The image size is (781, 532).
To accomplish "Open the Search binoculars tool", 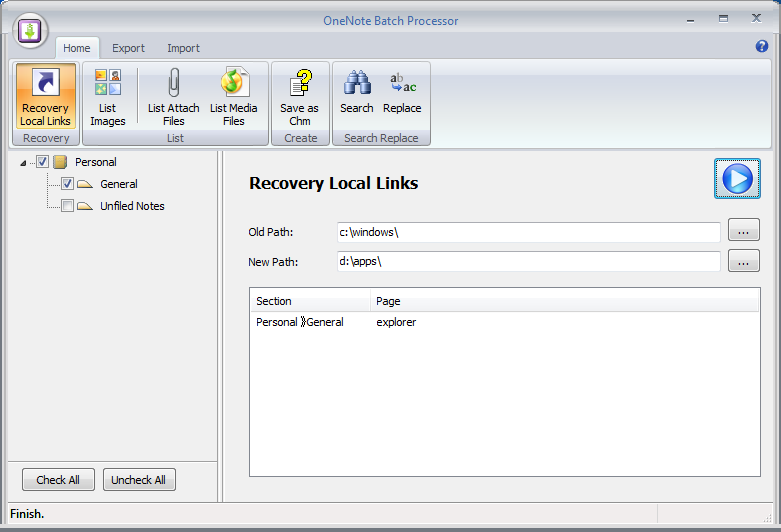I will point(357,92).
